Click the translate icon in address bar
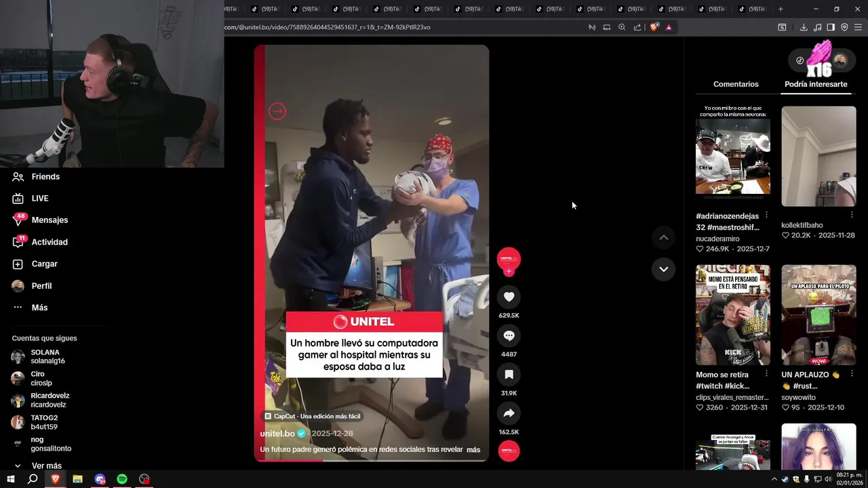 (x=592, y=27)
